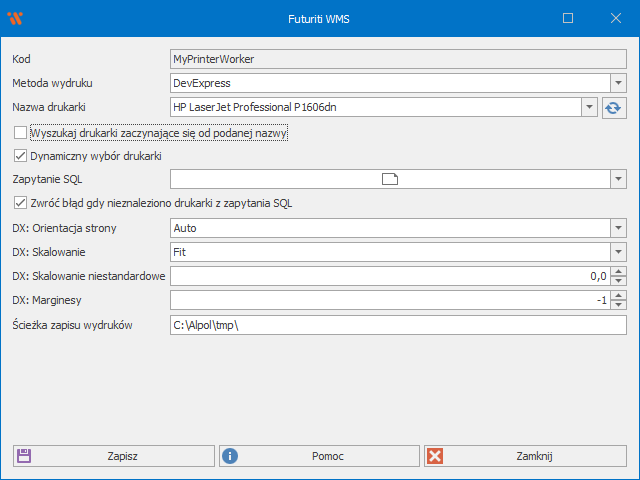Click the Ścieżka zapisu wydruków path field

pyautogui.click(x=397, y=325)
